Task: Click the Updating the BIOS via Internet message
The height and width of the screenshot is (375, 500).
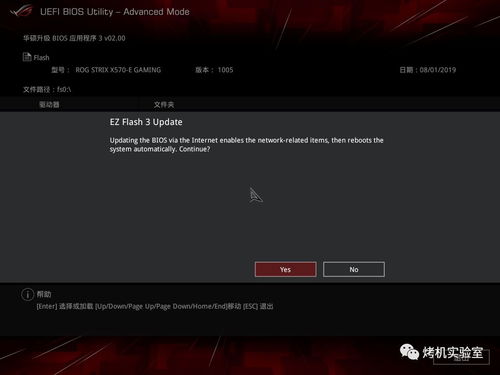Action: pos(246,145)
